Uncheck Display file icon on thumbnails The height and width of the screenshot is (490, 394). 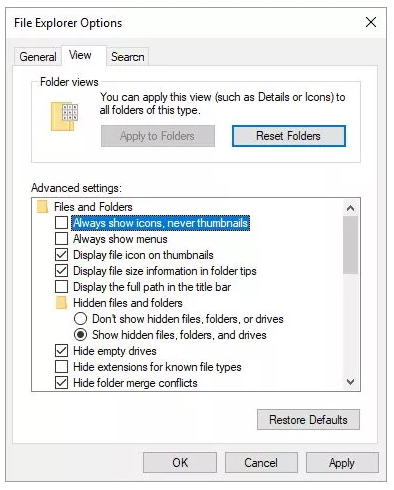(61, 255)
